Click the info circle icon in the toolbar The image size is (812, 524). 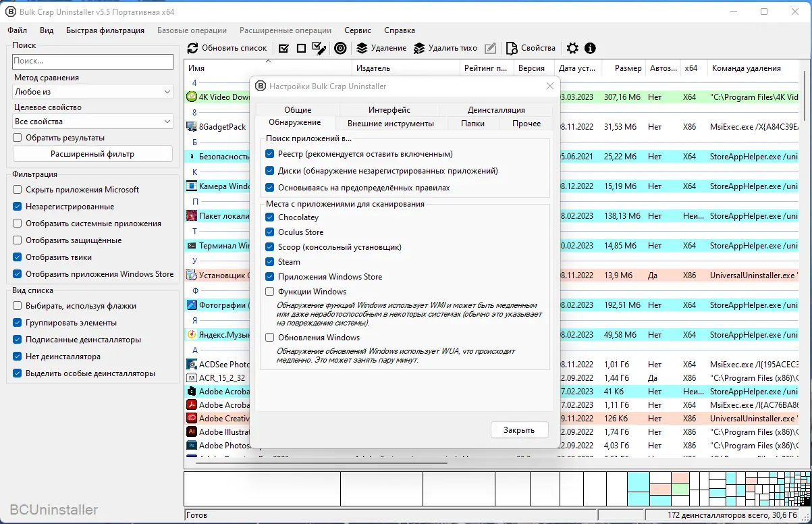pyautogui.click(x=590, y=48)
